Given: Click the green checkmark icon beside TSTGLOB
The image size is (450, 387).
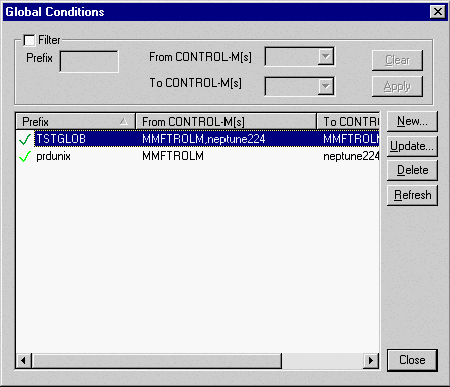Looking at the screenshot, I should pyautogui.click(x=25, y=139).
